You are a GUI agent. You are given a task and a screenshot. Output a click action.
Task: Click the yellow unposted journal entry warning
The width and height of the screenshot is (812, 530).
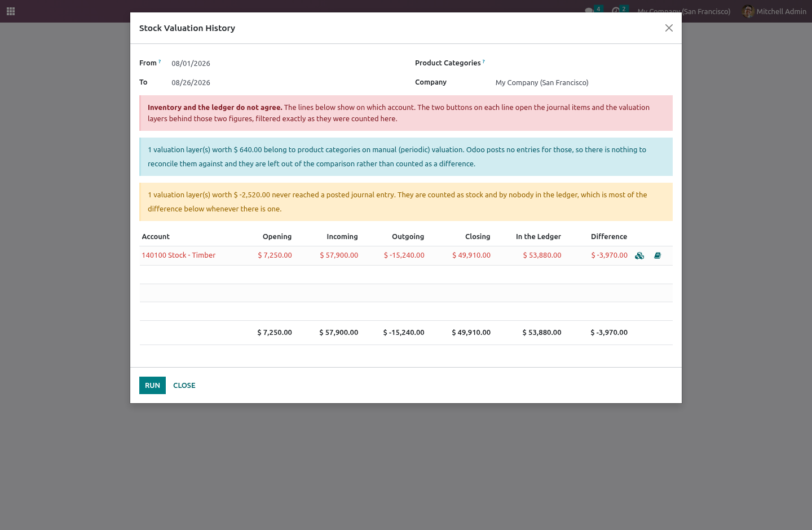coord(406,202)
